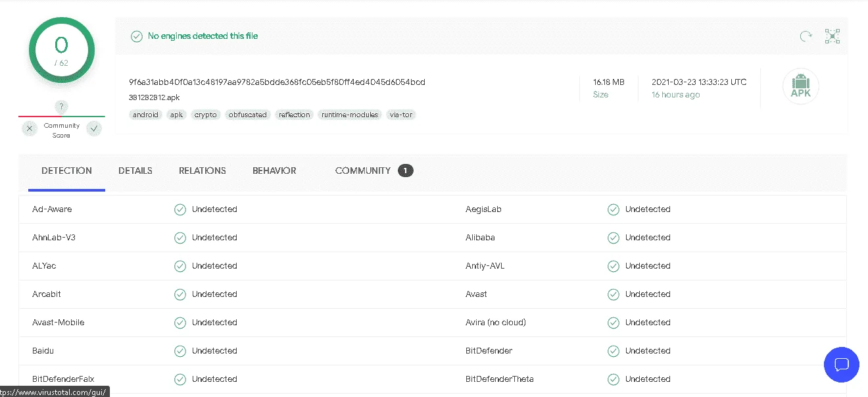
Task: Click the file name 381282812.apk
Action: (x=155, y=97)
